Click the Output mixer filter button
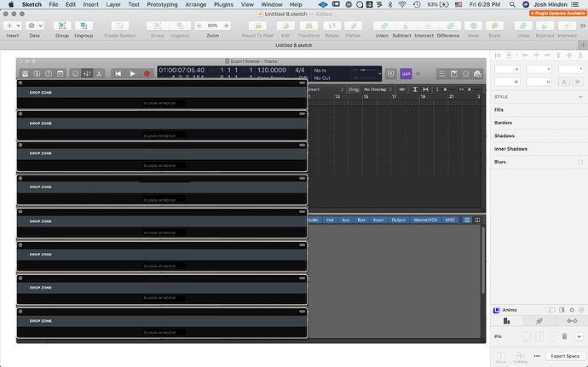588x367 pixels. pos(398,220)
